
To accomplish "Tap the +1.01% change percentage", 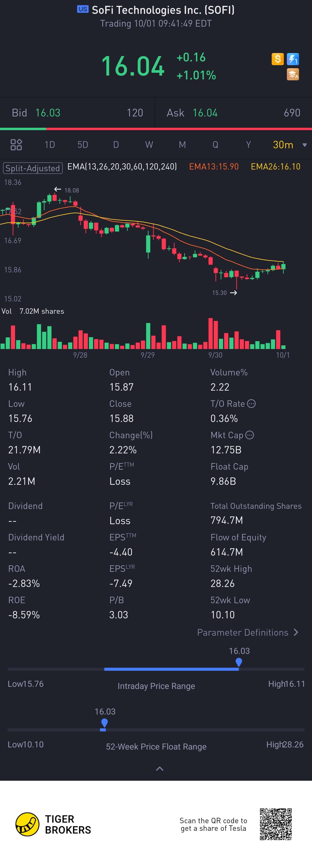I will [196, 75].
